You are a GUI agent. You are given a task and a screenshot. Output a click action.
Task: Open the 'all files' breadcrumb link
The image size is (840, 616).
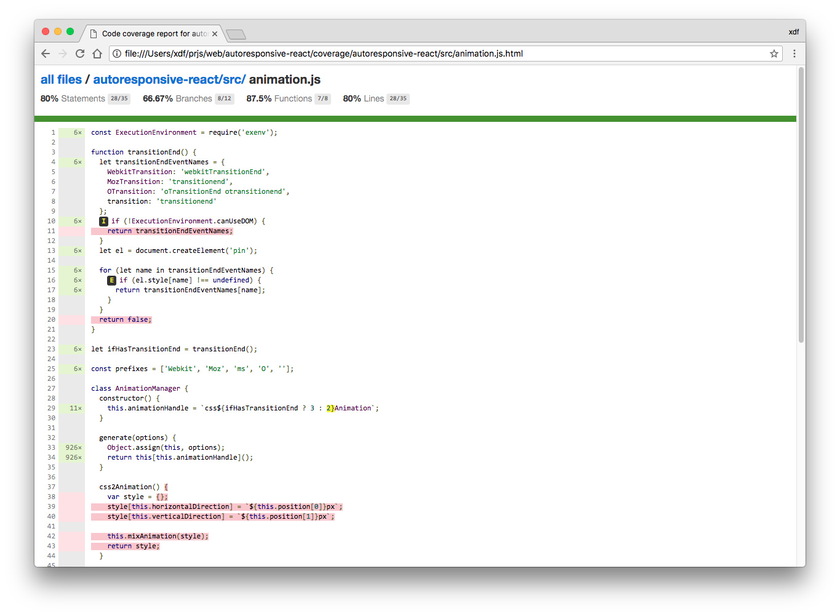pyautogui.click(x=61, y=79)
